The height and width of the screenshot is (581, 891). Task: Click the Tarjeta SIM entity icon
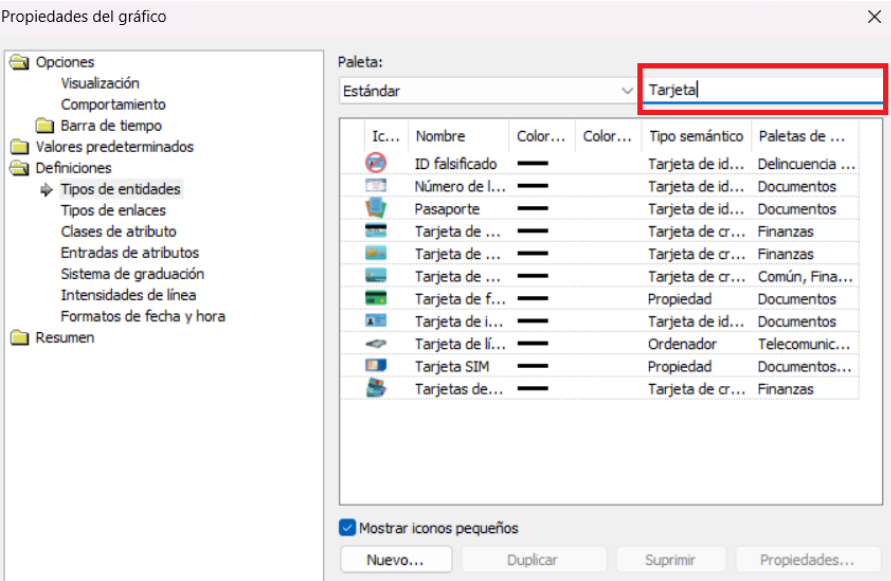tap(376, 367)
